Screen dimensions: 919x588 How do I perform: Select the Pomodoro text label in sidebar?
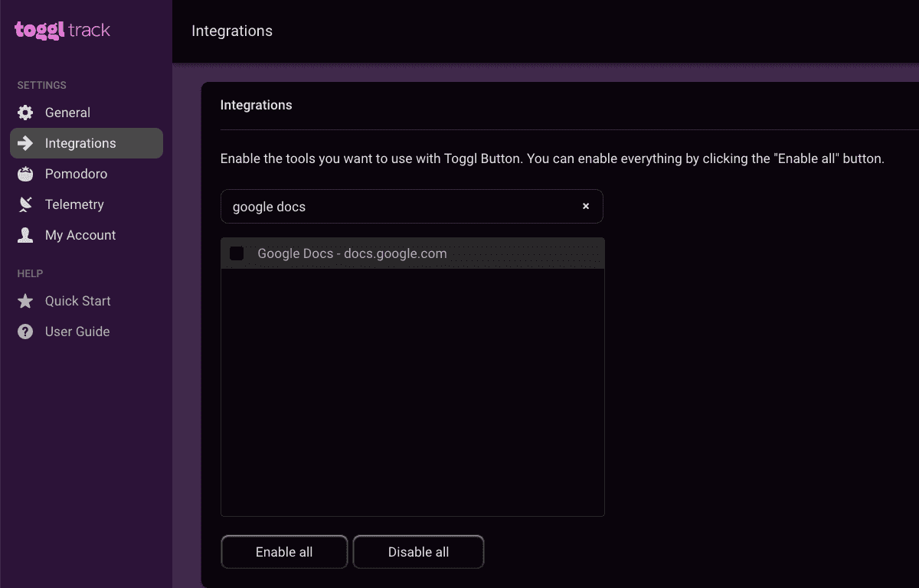pyautogui.click(x=76, y=174)
